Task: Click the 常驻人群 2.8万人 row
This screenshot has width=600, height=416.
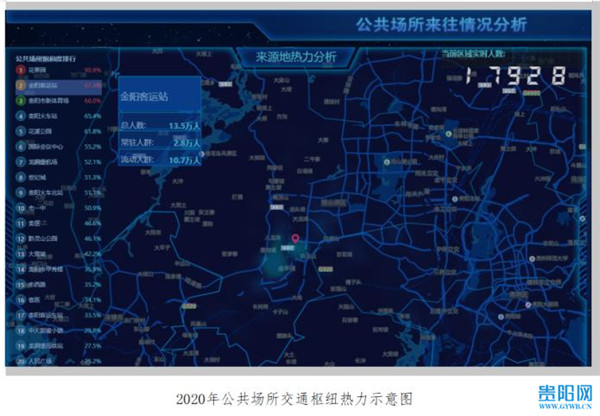Action: click(160, 143)
